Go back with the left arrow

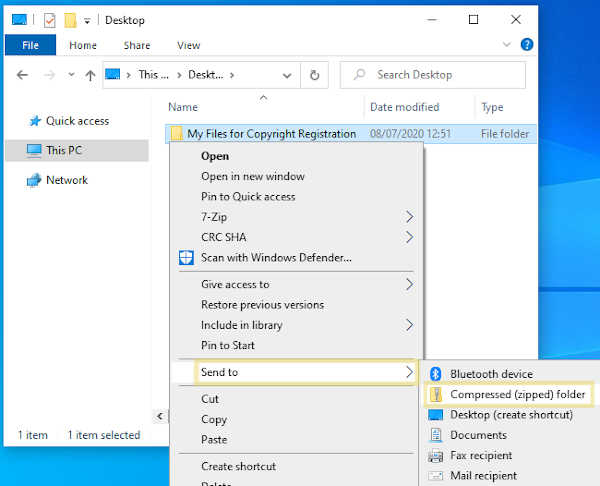click(23, 75)
